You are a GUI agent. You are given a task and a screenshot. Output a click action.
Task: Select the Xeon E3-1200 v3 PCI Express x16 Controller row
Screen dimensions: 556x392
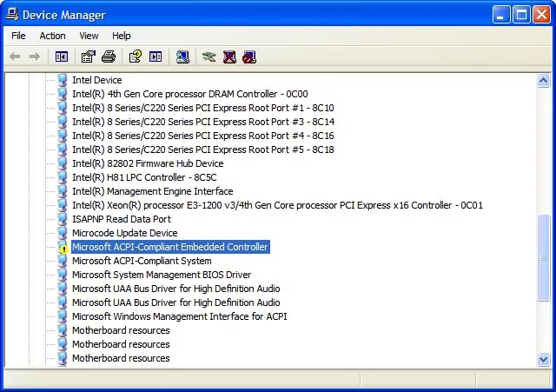click(x=277, y=205)
